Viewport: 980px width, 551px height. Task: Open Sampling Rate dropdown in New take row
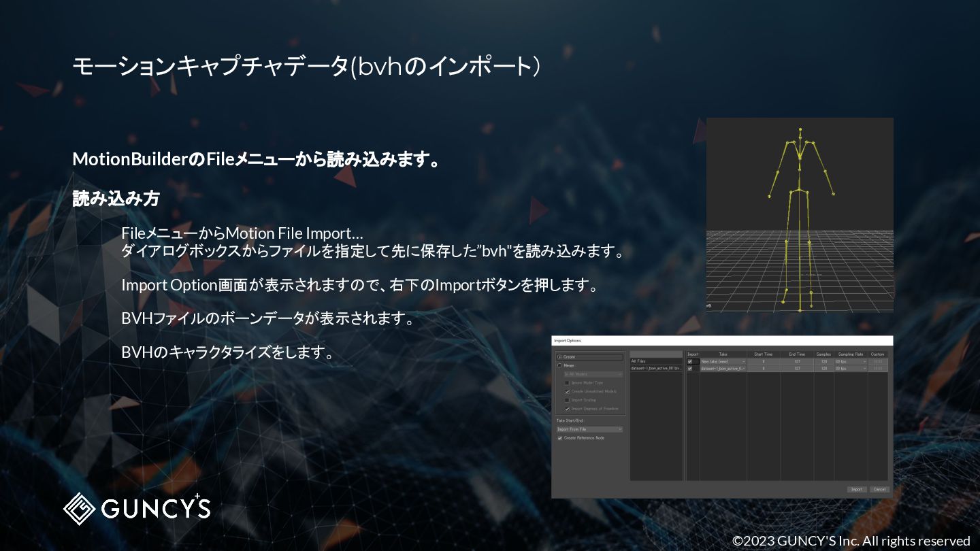point(851,361)
